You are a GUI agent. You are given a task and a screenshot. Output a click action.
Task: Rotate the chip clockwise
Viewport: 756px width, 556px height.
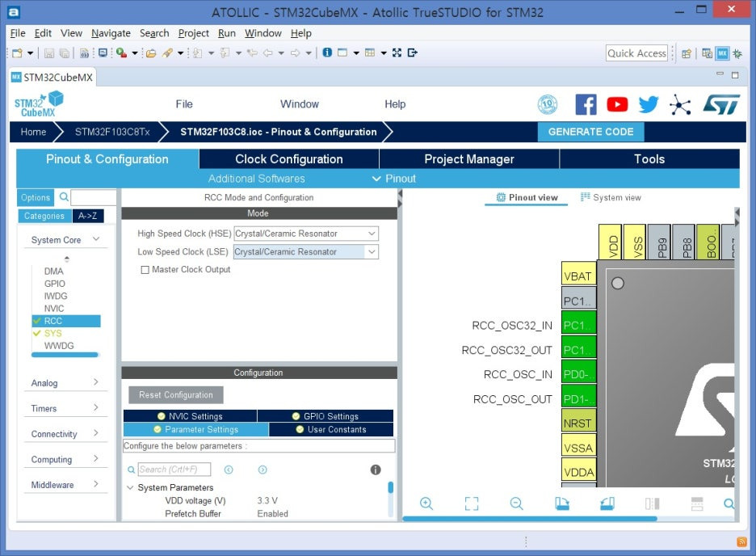click(561, 503)
